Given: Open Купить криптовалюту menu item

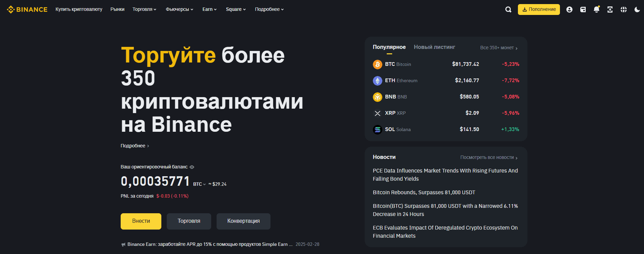Looking at the screenshot, I should point(79,10).
